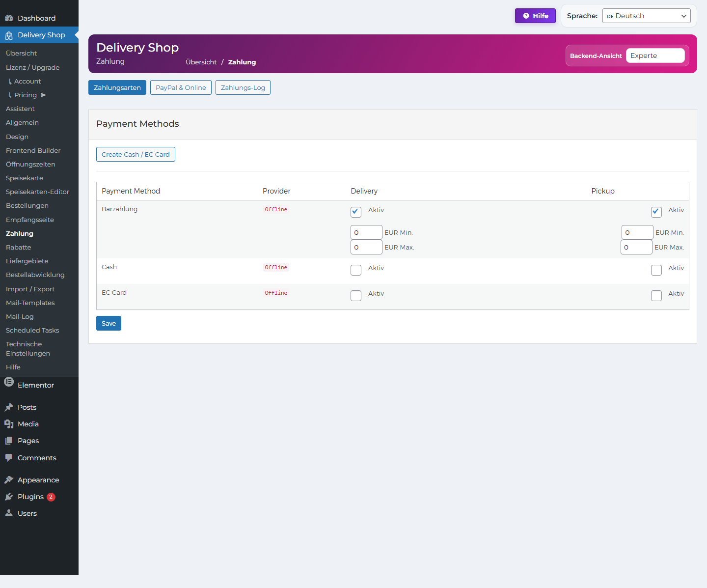Click the Comments bubble icon

point(9,458)
